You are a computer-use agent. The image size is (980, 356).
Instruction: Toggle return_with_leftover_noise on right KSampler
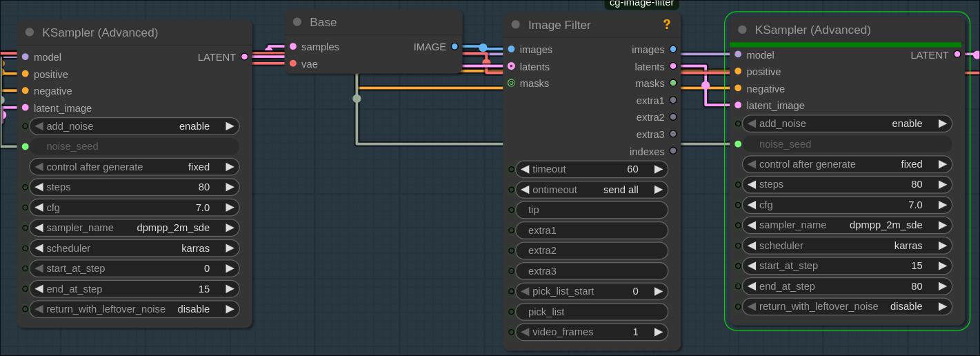click(847, 306)
